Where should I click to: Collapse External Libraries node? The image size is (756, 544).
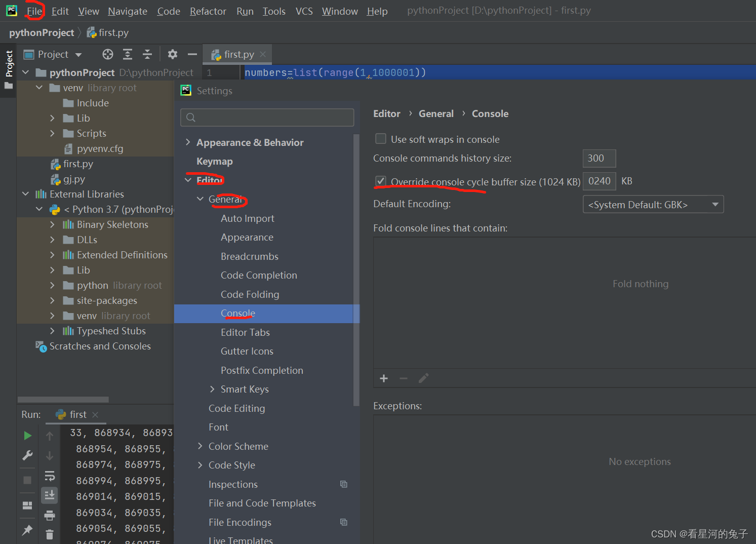click(x=26, y=194)
